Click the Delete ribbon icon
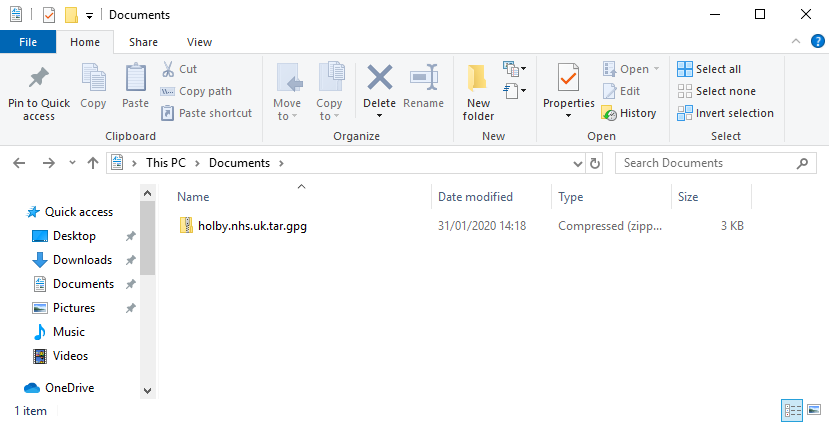Screen dimensions: 829x422 pyautogui.click(x=379, y=78)
